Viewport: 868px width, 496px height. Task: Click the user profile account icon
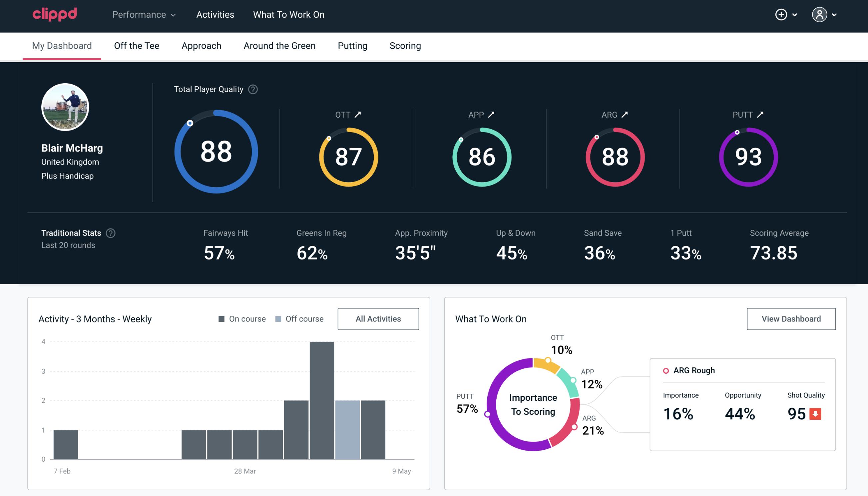click(820, 15)
